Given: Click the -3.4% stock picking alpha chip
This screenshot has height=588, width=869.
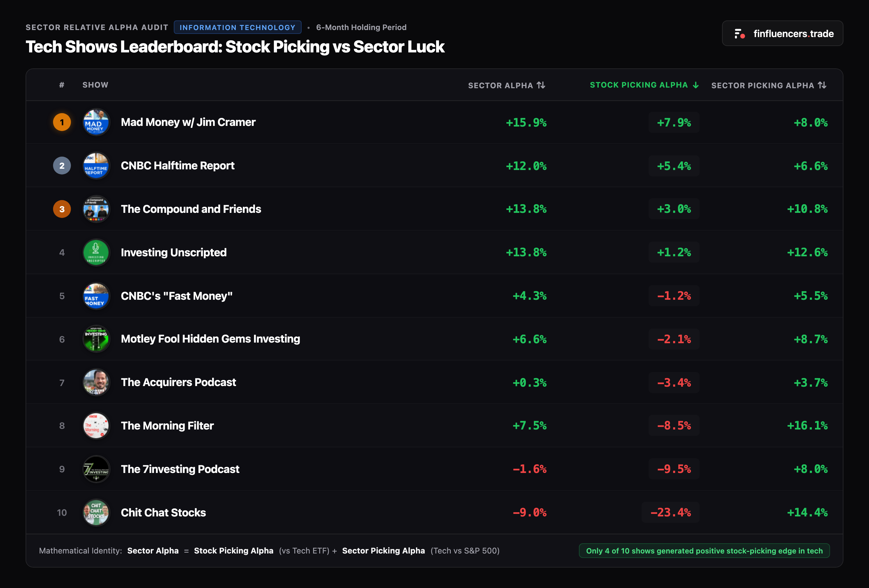Looking at the screenshot, I should click(x=674, y=383).
